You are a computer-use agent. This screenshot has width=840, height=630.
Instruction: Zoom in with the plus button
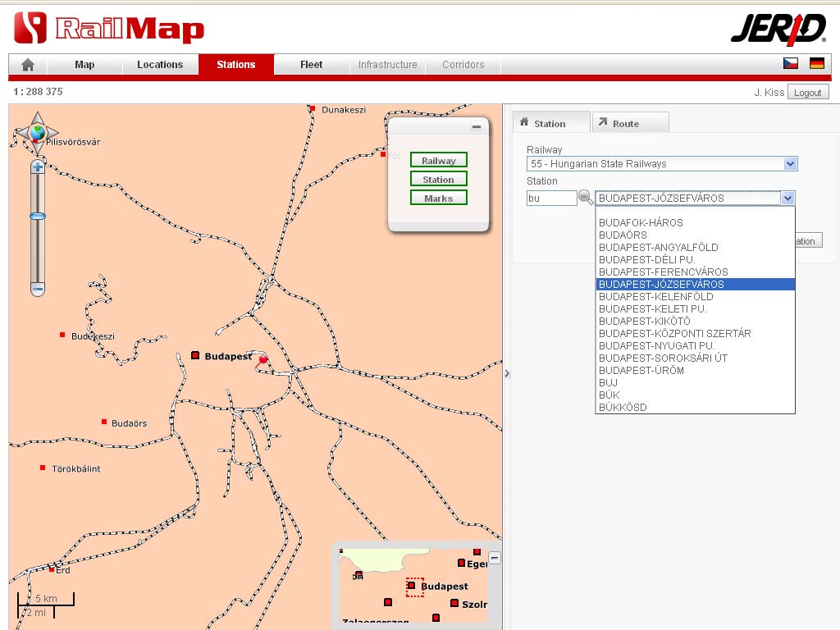point(38,167)
